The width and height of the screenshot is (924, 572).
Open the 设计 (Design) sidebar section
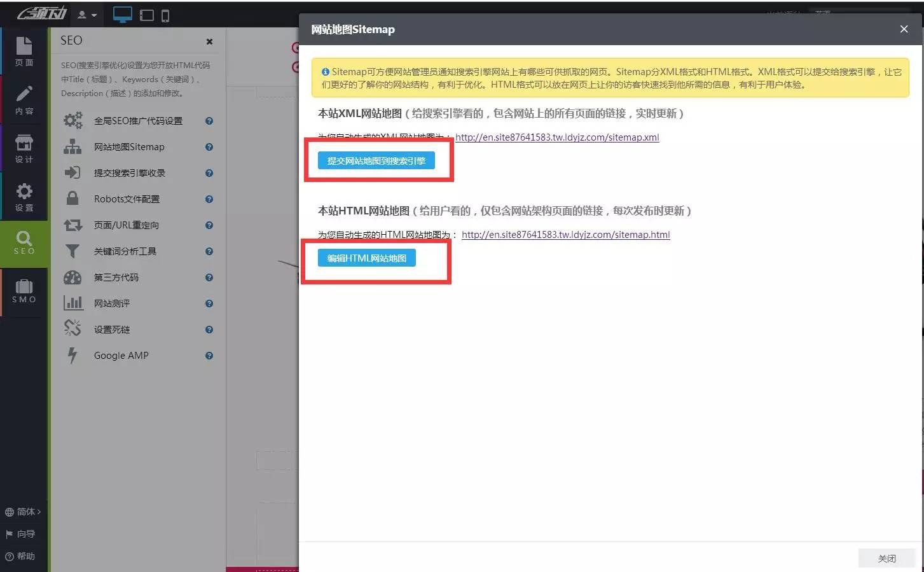pos(24,148)
